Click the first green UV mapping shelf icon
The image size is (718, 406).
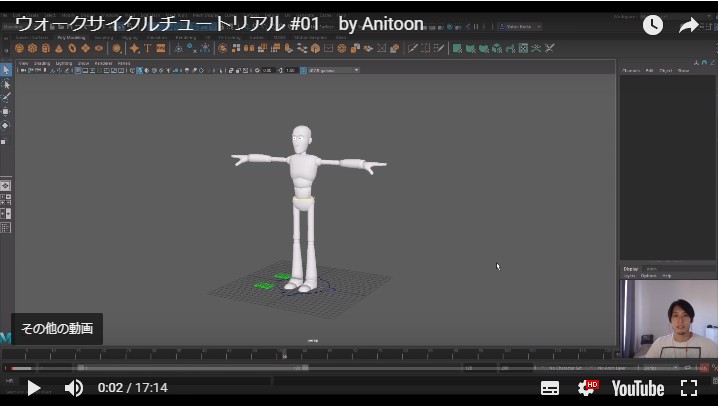click(x=457, y=48)
